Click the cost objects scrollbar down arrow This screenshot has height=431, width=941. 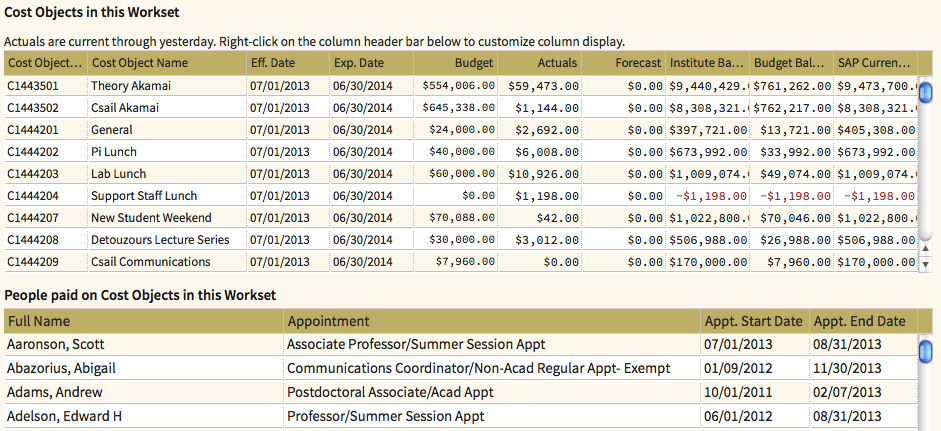[x=925, y=264]
